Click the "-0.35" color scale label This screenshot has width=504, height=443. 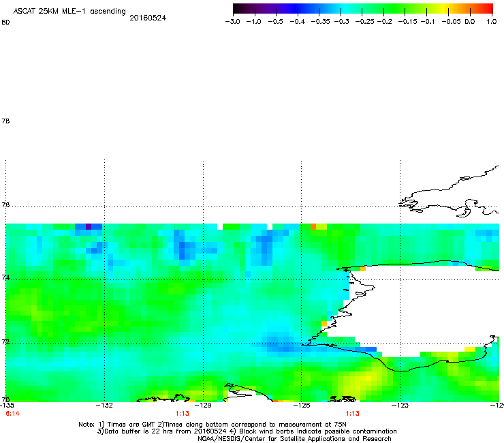coord(320,22)
